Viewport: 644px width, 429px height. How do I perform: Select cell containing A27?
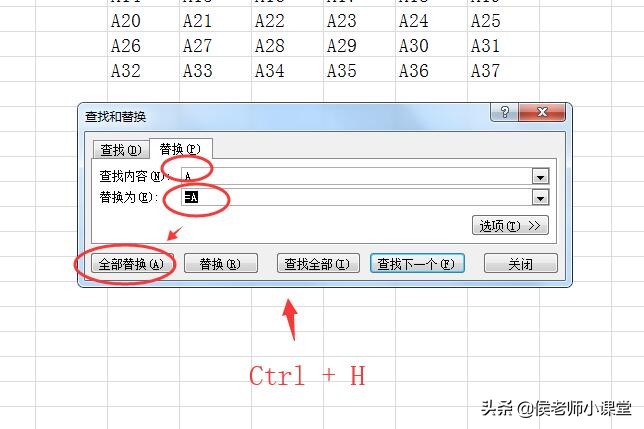pos(215,45)
